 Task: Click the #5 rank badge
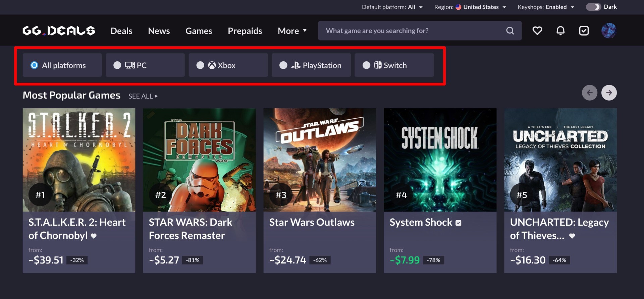coord(522,195)
